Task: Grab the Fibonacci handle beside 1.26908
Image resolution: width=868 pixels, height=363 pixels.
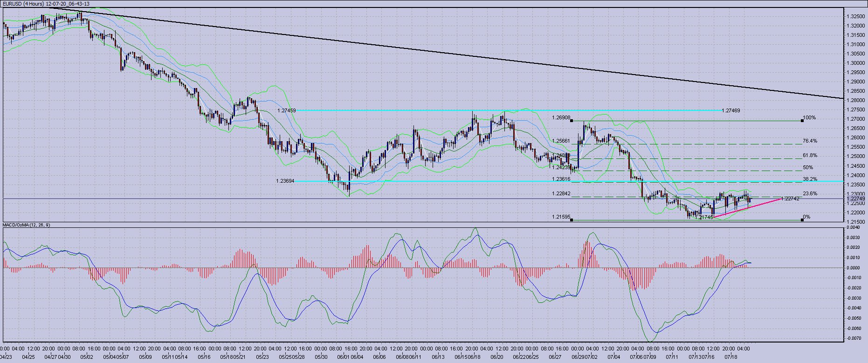Action: (572, 121)
